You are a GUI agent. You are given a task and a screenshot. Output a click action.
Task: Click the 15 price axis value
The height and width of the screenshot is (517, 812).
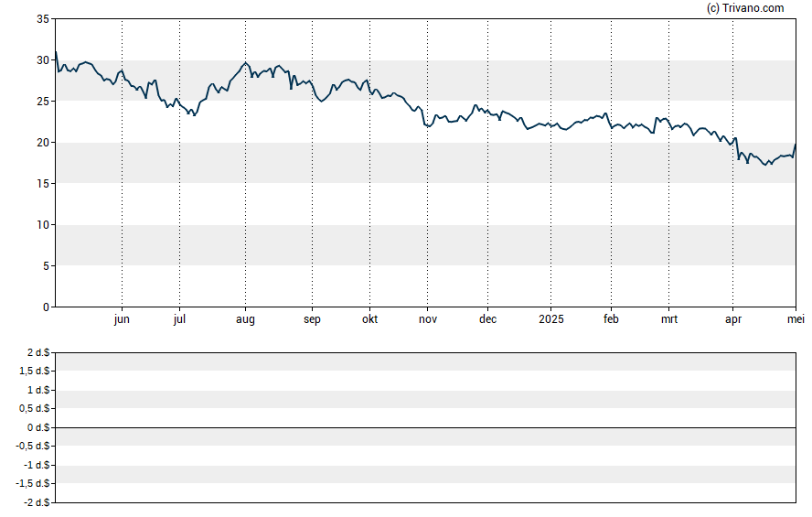pyautogui.click(x=43, y=183)
